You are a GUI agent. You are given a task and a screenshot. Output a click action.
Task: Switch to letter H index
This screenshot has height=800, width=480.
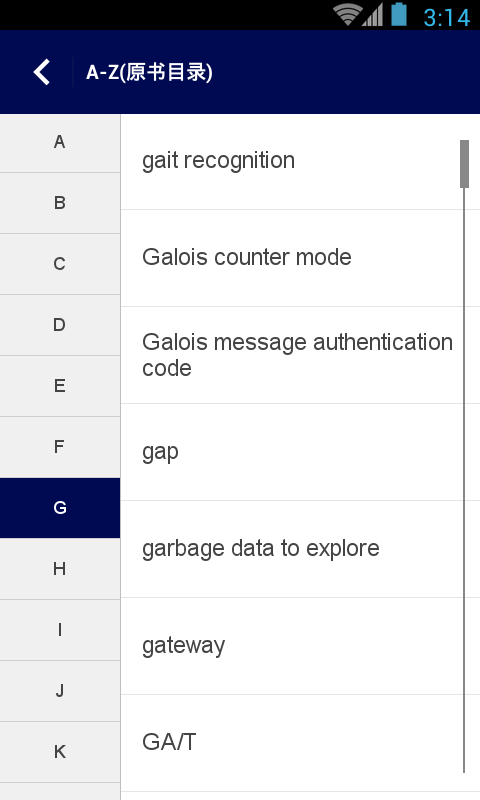[60, 569]
